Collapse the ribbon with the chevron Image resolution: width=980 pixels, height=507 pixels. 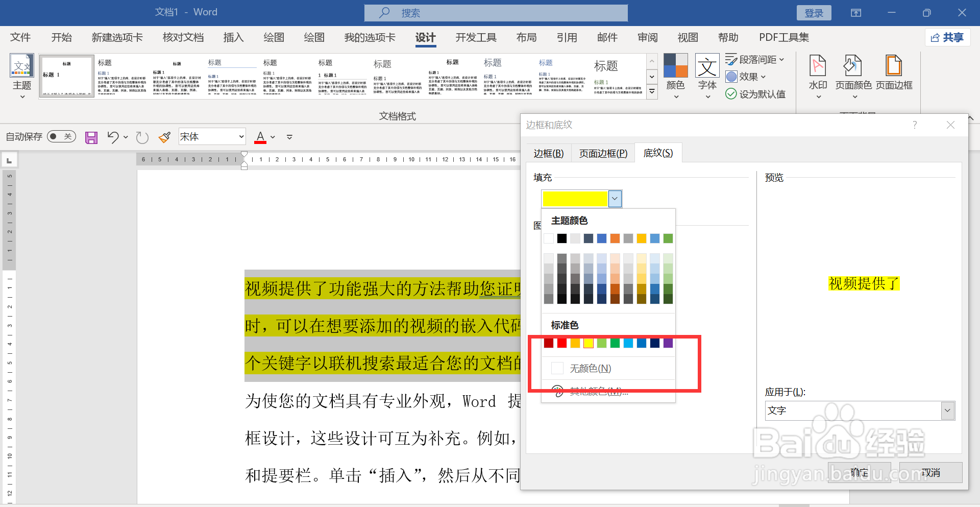click(971, 118)
